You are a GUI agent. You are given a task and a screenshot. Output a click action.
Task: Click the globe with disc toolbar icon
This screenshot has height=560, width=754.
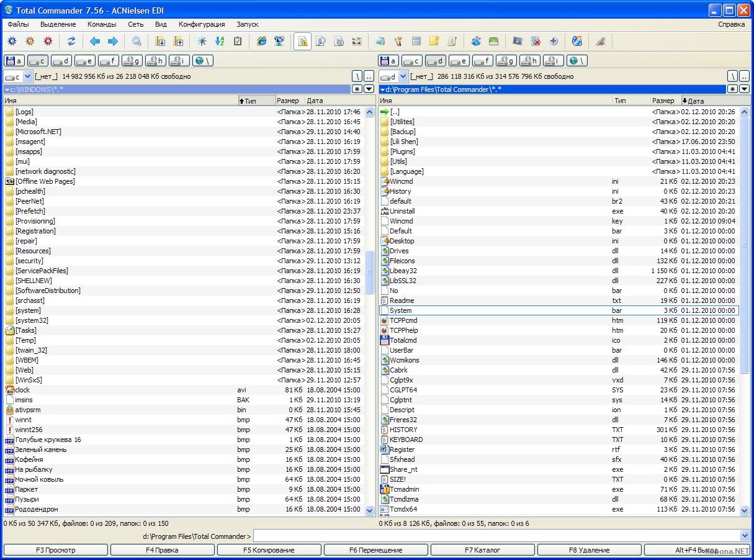577,42
